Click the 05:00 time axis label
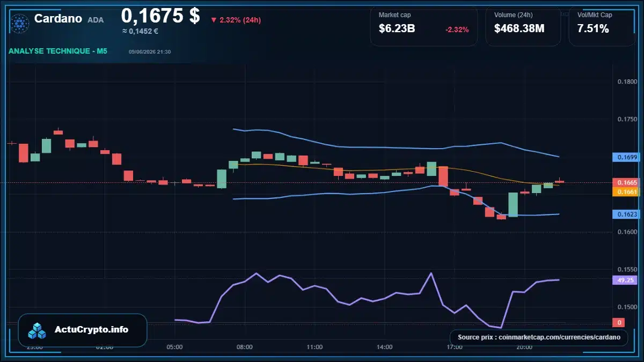 (x=174, y=347)
